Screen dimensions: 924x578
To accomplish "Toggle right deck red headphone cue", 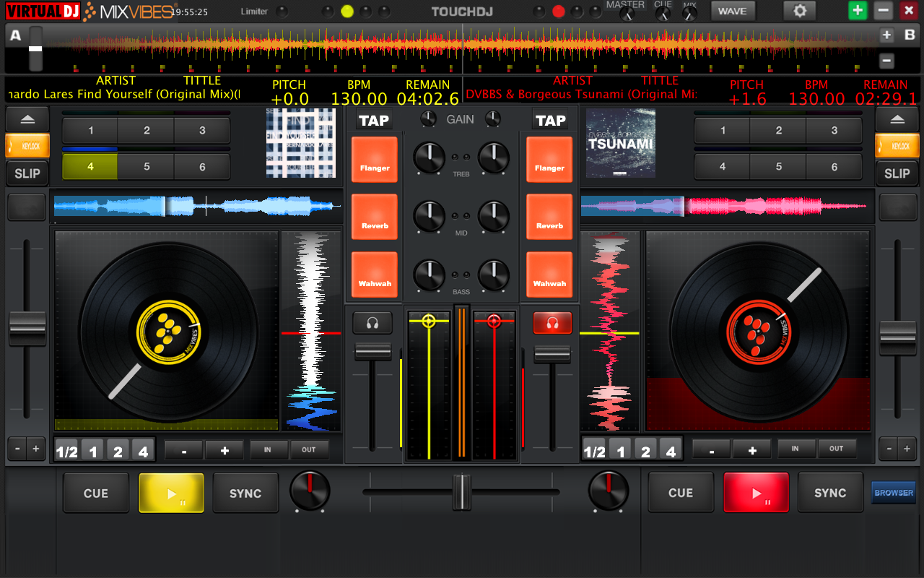I will tap(552, 323).
